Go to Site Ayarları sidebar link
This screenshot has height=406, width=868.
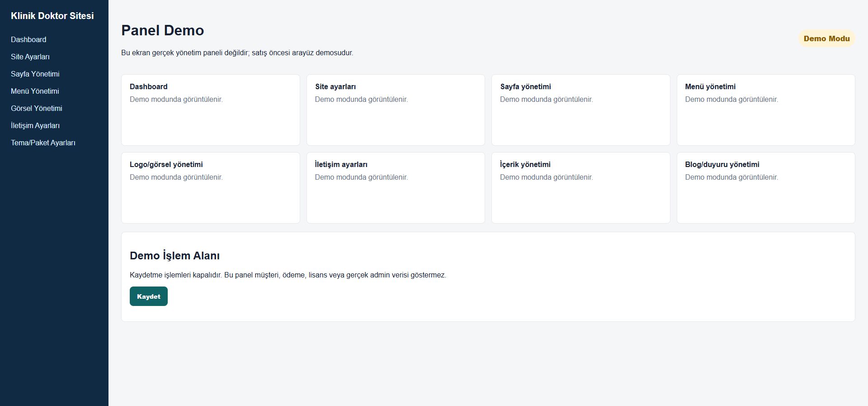(30, 57)
